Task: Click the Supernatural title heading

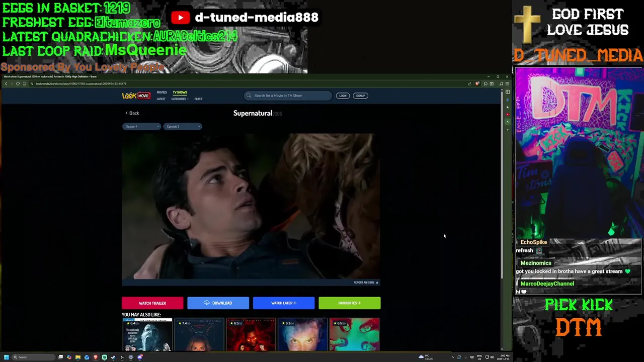Action: 253,113
